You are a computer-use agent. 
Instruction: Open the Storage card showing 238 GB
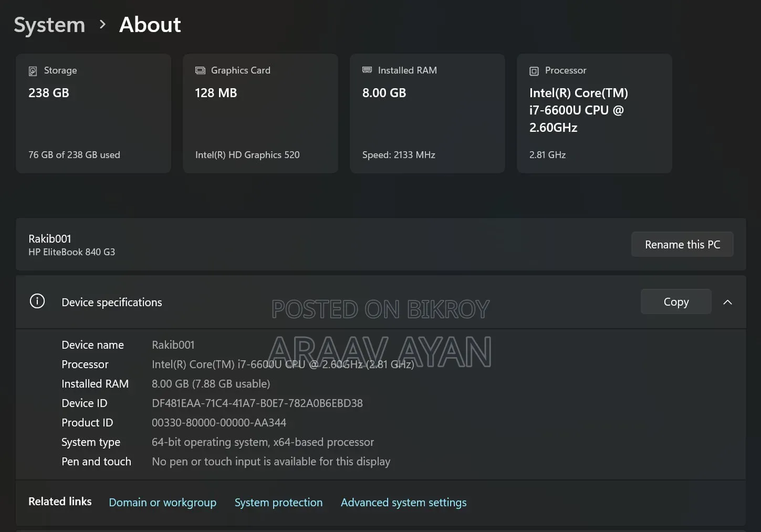(x=93, y=113)
